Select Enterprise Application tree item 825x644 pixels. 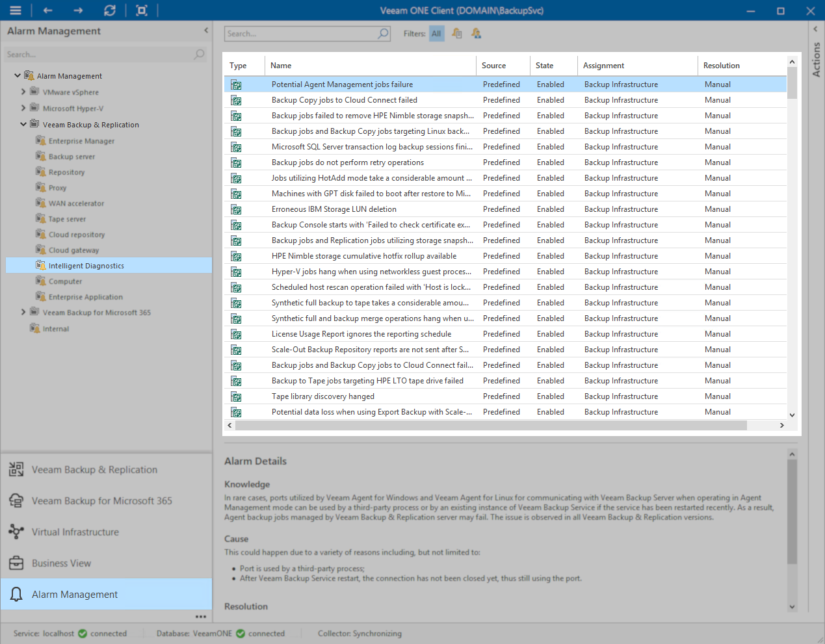click(x=85, y=297)
